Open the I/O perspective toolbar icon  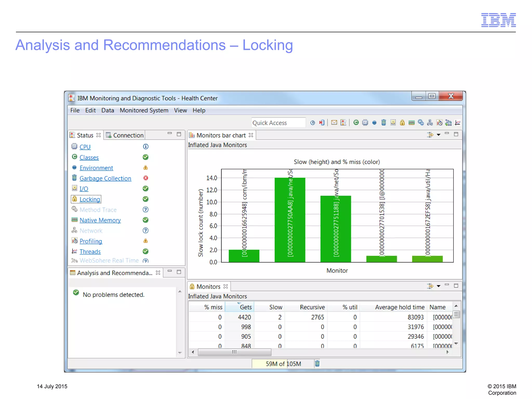[393, 122]
